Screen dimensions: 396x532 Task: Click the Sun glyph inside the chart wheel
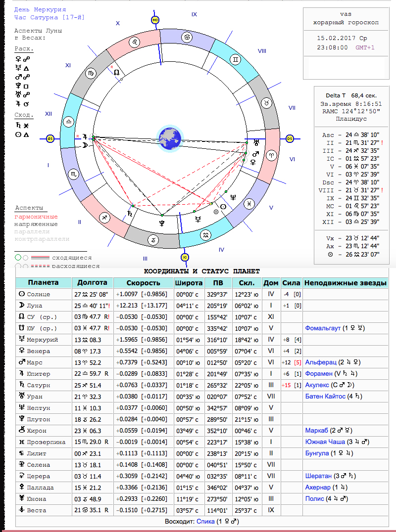click(223, 207)
